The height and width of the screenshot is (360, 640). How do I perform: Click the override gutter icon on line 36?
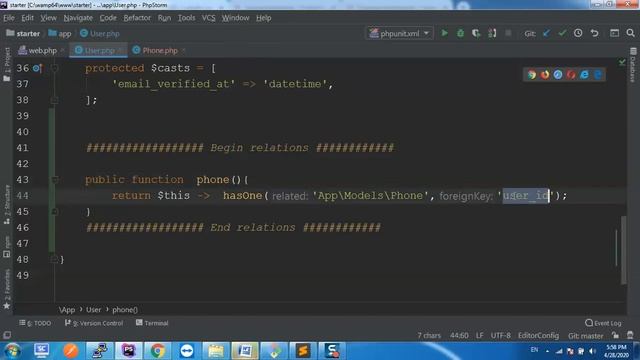38,68
